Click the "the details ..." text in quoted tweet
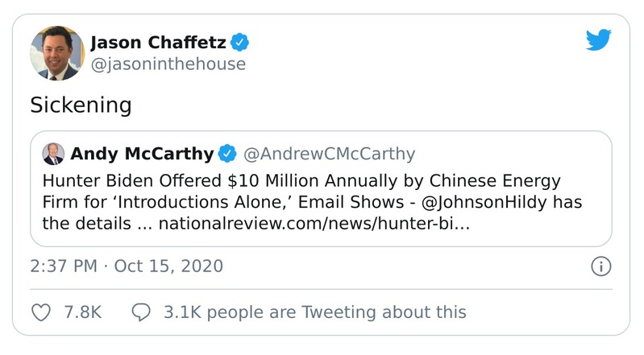The width and height of the screenshot is (644, 355). pyautogui.click(x=97, y=223)
